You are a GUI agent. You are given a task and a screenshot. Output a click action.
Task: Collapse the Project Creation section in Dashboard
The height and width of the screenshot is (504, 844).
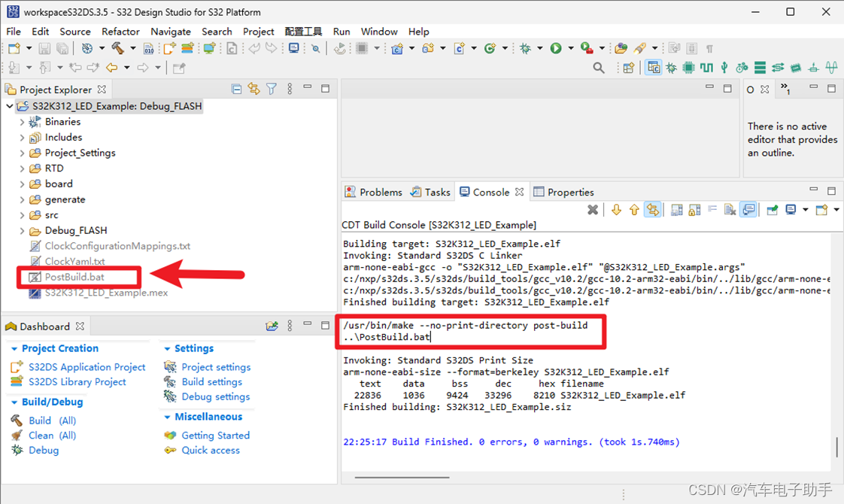click(x=14, y=349)
